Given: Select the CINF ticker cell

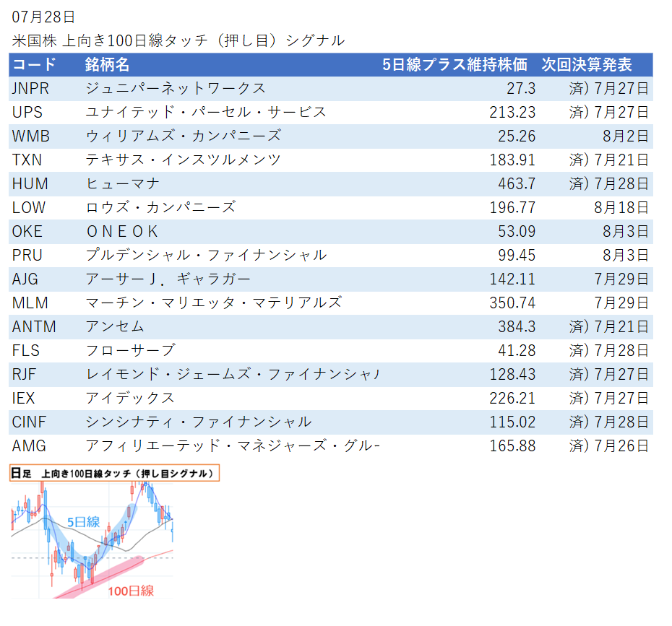Looking at the screenshot, I should tap(29, 422).
